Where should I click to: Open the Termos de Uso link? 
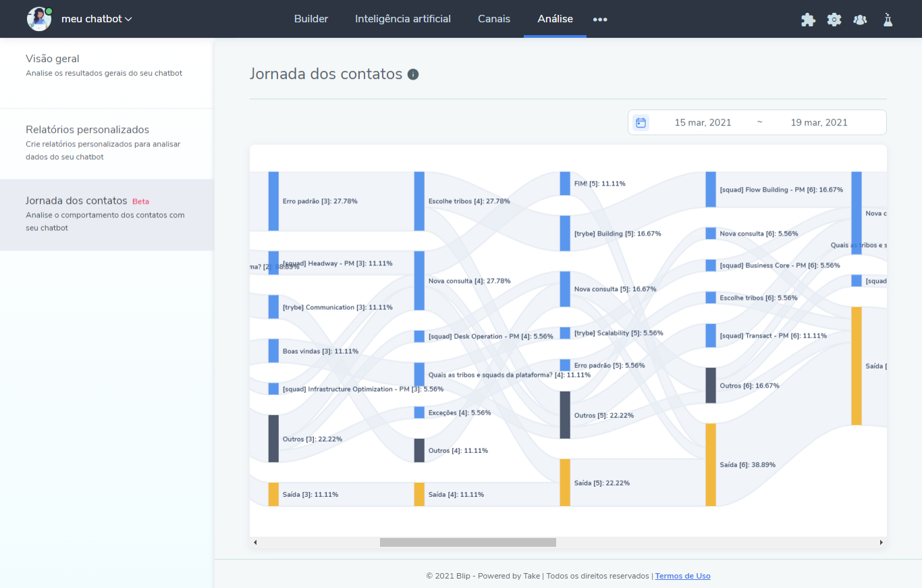[682, 576]
